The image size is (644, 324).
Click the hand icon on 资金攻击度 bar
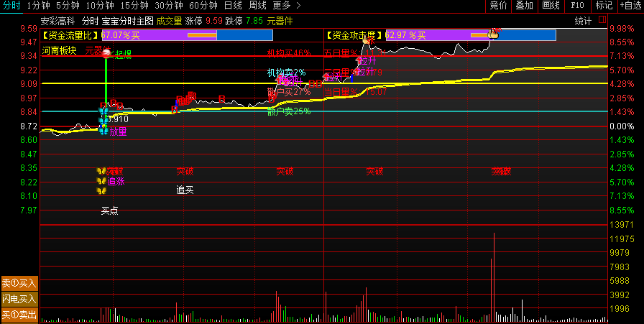pos(493,33)
